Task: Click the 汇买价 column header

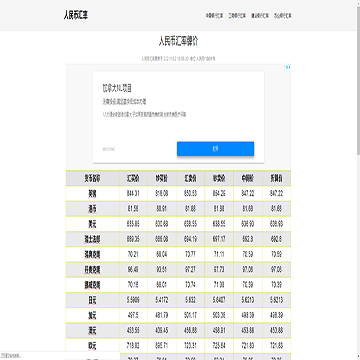Action: [133, 178]
